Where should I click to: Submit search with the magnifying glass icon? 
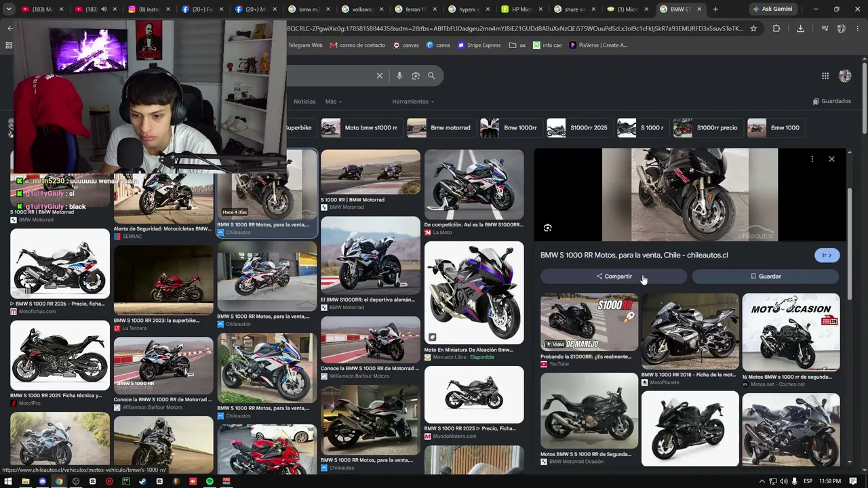pos(431,76)
